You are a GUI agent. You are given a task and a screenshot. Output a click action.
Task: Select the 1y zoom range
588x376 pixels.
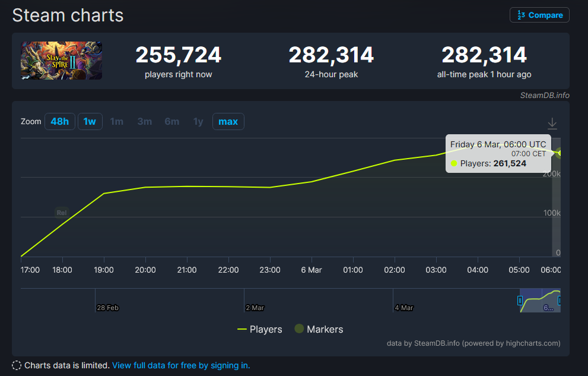198,122
